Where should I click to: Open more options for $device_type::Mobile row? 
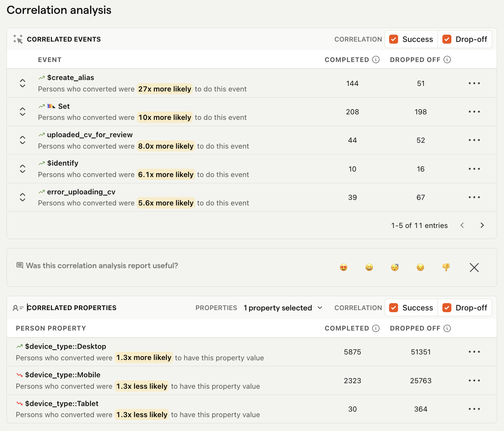click(x=474, y=380)
